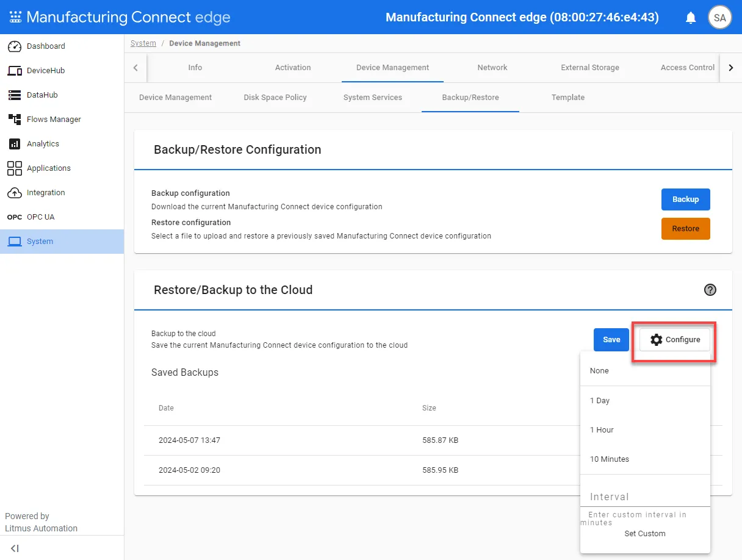Viewport: 742px width, 560px height.
Task: Click the 585.87 KB size cell
Action: pyautogui.click(x=440, y=440)
